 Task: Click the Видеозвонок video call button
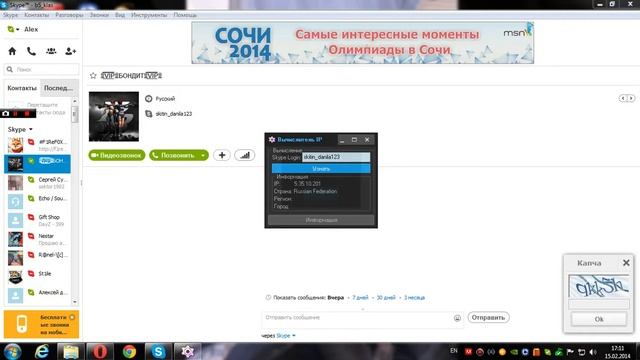(x=117, y=155)
